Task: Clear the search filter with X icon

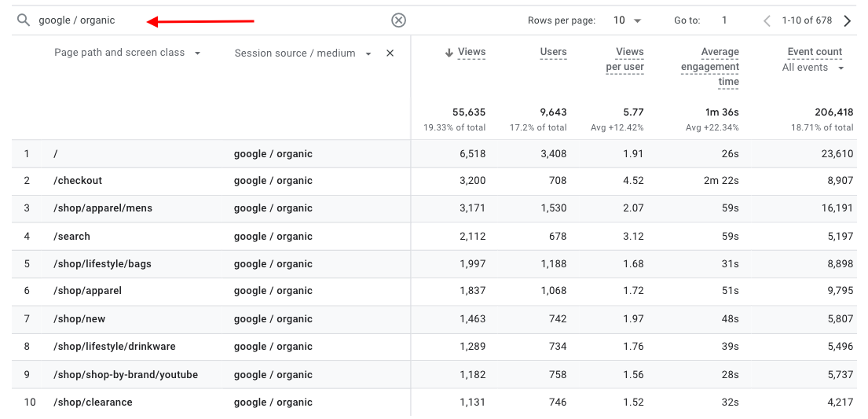Action: (x=398, y=20)
